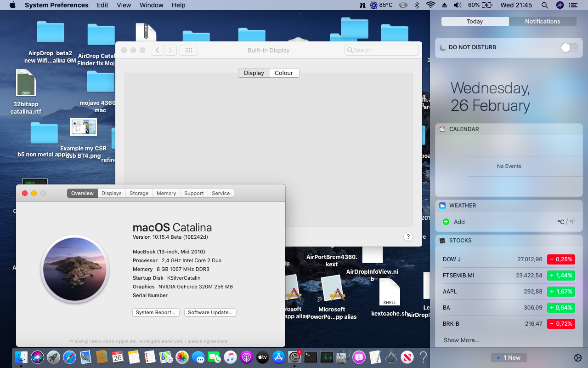Screen dimensions: 588x368
Task: Switch to Memory tab in About This Mac
Action: click(x=166, y=193)
